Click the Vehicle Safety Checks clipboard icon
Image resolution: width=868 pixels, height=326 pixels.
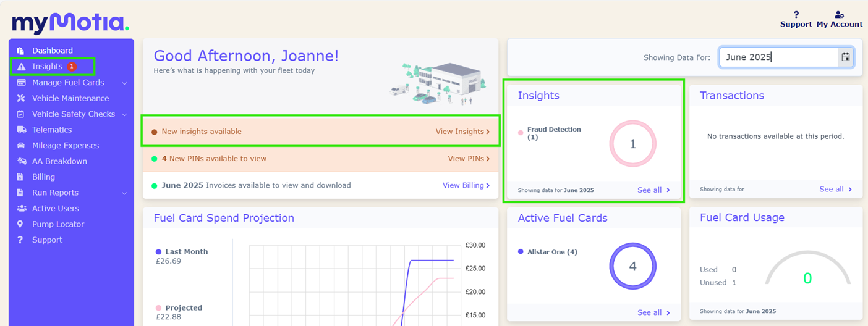(x=21, y=114)
